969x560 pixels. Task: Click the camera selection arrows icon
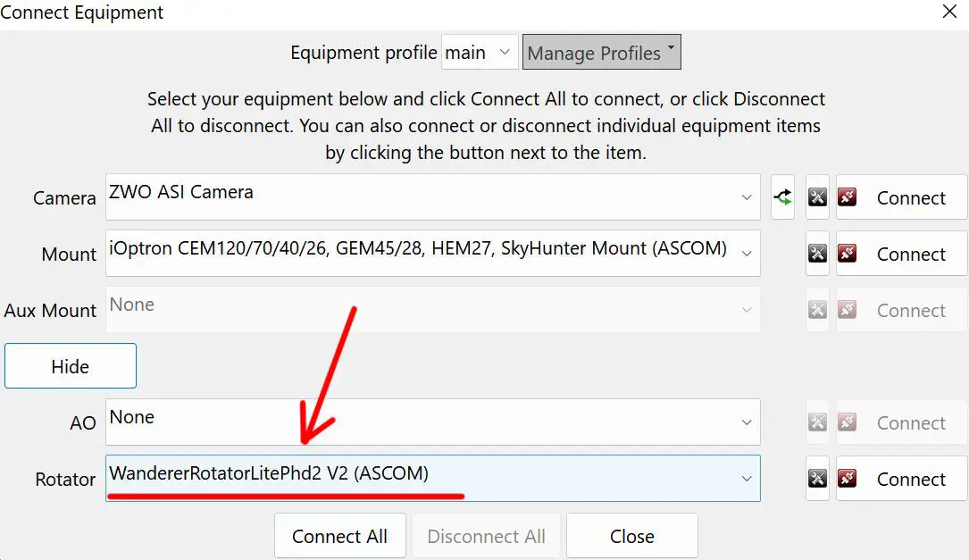tap(782, 197)
